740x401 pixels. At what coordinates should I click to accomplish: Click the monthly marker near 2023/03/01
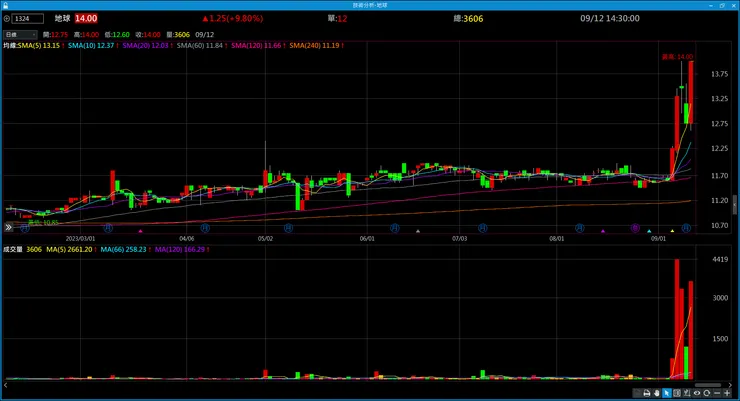(108, 228)
